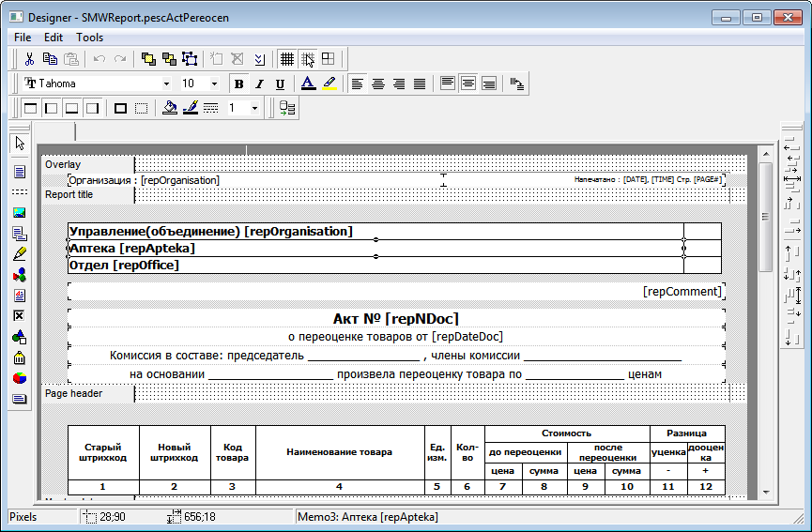Viewport: 812px width, 532px height.
Task: Click the Copy icon in toolbar
Action: pos(51,59)
